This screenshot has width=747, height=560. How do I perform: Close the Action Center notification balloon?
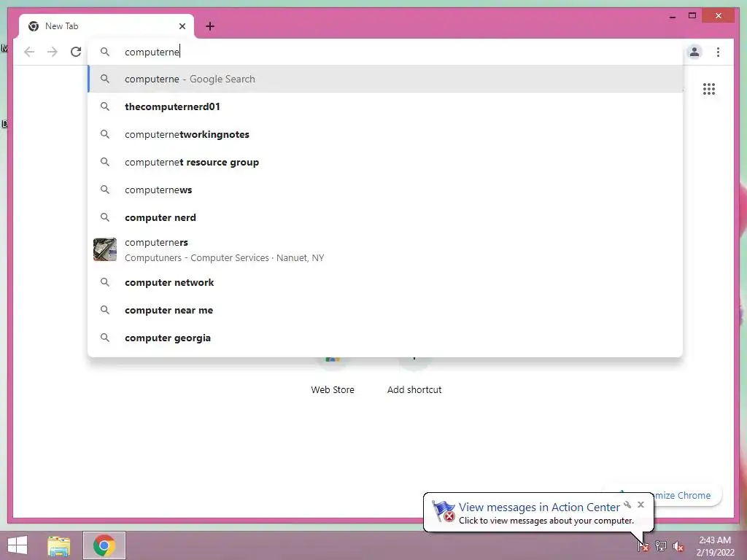point(640,505)
